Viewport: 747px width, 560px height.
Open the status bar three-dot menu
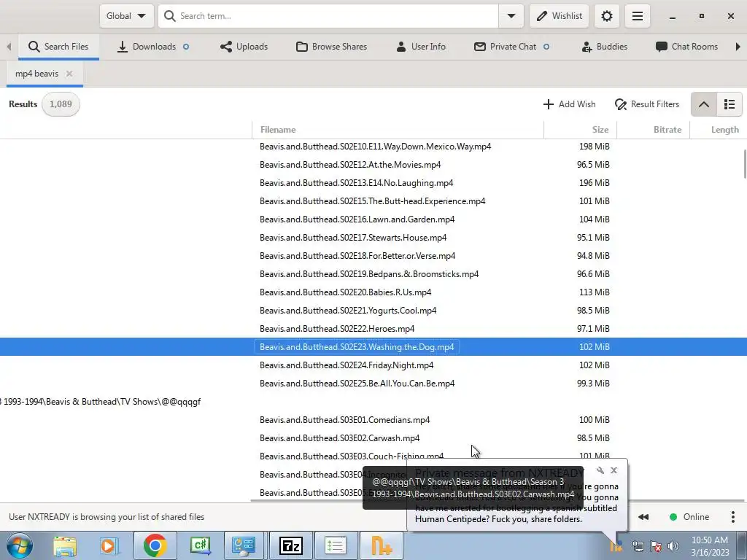[732, 517]
